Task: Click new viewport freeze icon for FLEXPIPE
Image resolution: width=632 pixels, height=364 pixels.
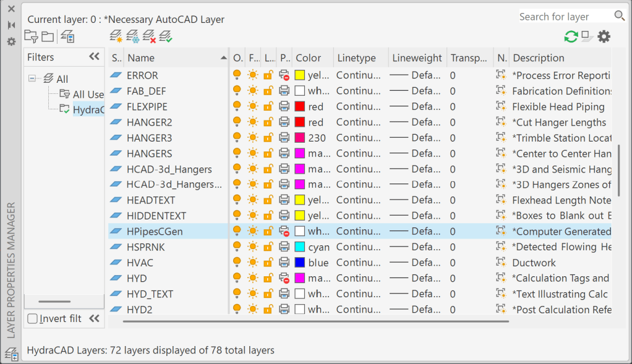Action: pos(501,106)
